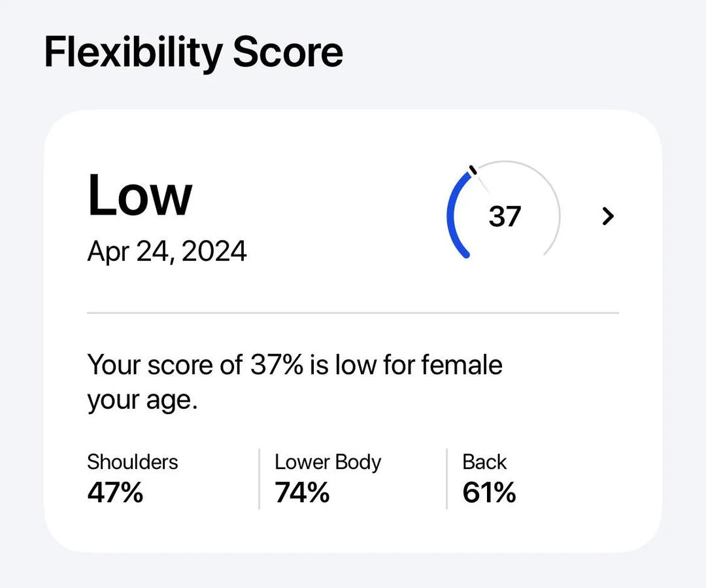Select the Shoulders metric icon area

point(132,477)
